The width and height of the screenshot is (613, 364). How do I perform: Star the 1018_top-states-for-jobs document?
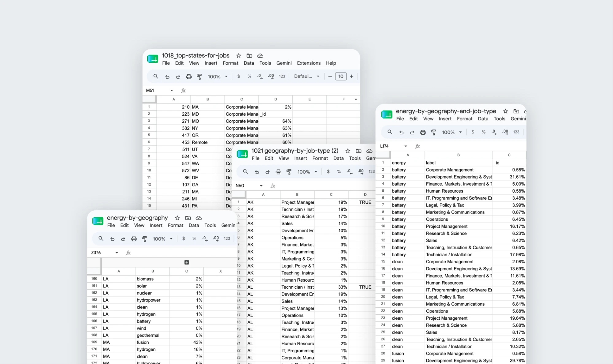(238, 55)
